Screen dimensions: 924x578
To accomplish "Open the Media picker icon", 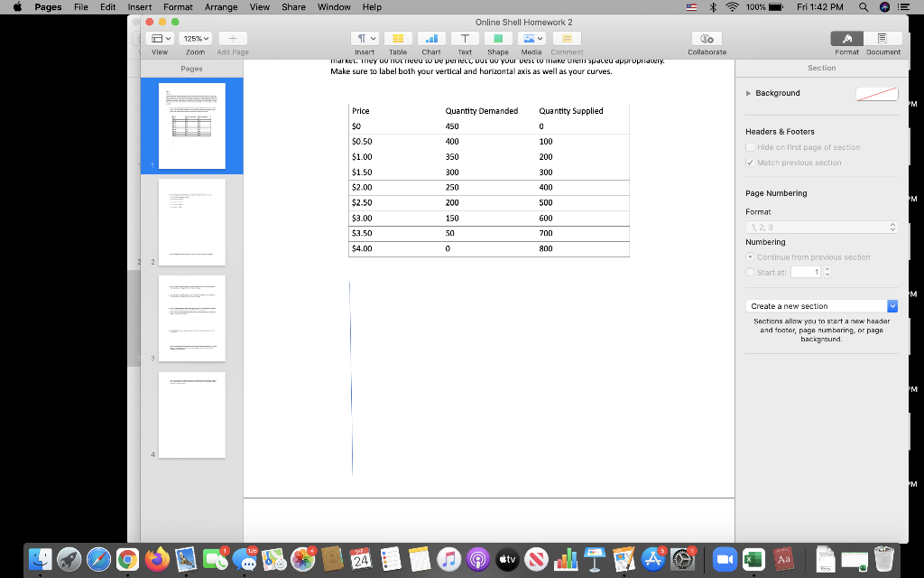I will coord(531,38).
